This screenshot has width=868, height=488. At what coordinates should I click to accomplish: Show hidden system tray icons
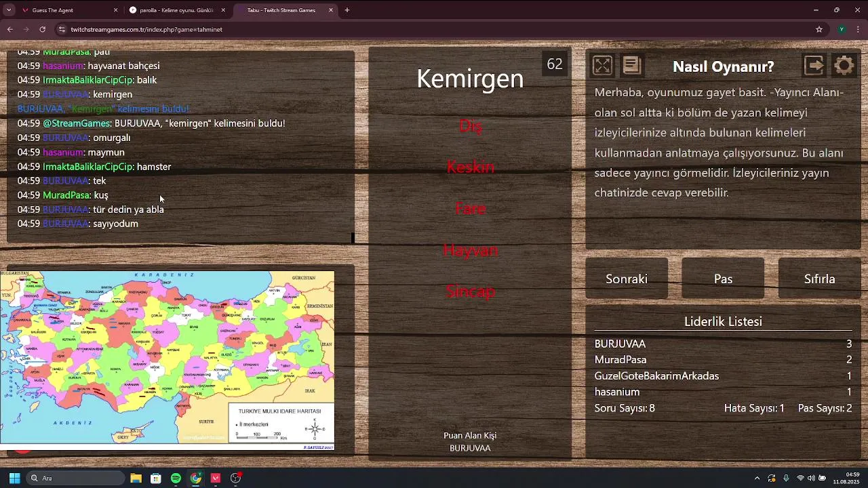point(757,478)
